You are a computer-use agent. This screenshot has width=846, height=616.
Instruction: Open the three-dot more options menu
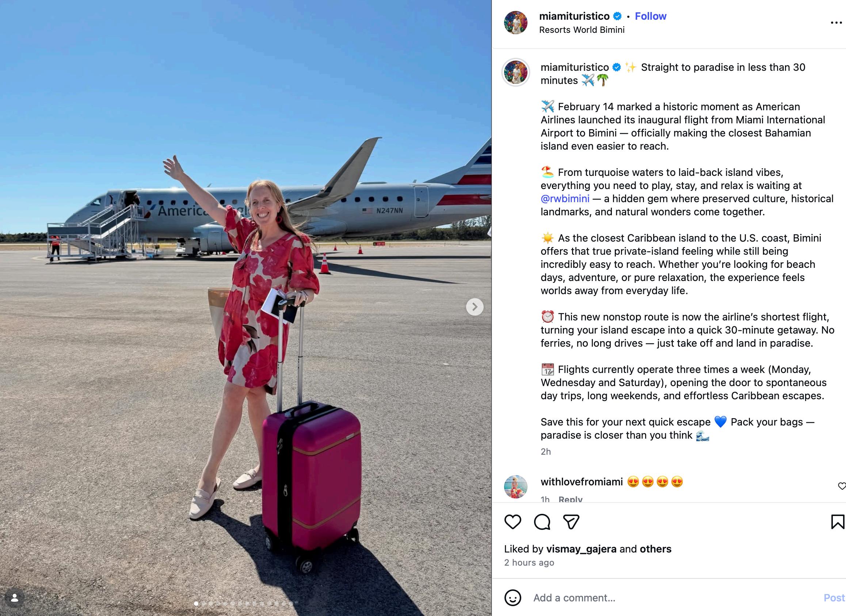point(836,23)
